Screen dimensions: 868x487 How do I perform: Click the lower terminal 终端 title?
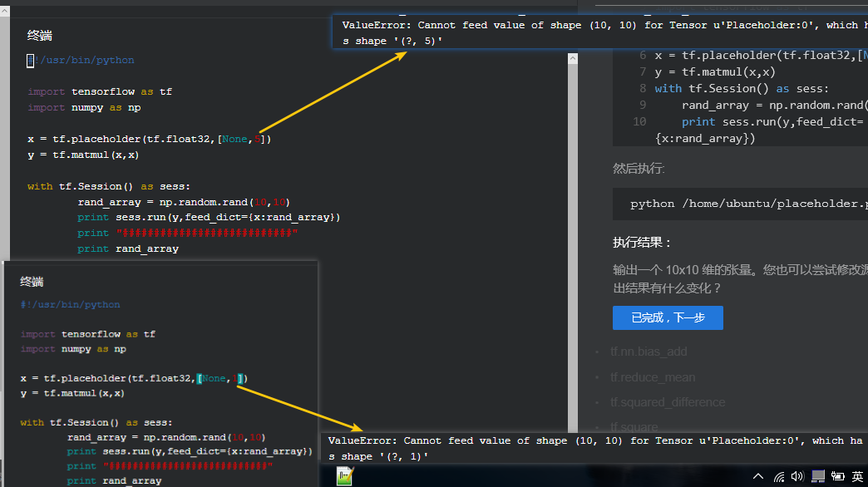click(32, 282)
